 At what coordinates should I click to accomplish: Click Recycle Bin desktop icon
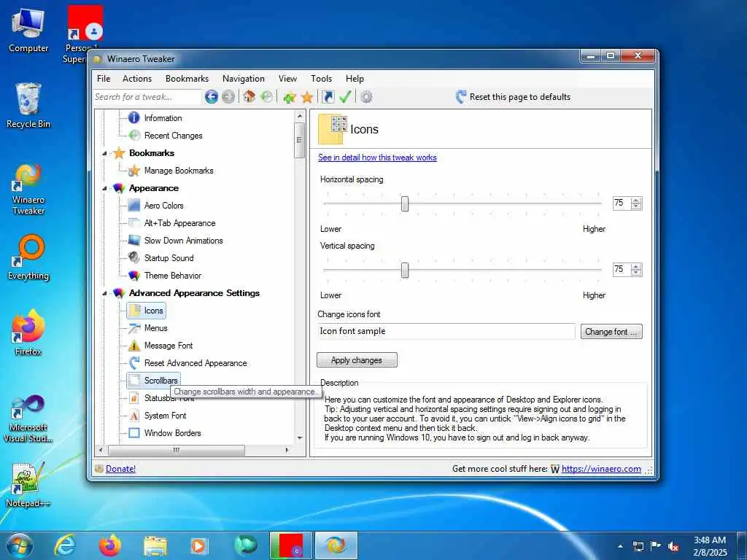28,106
